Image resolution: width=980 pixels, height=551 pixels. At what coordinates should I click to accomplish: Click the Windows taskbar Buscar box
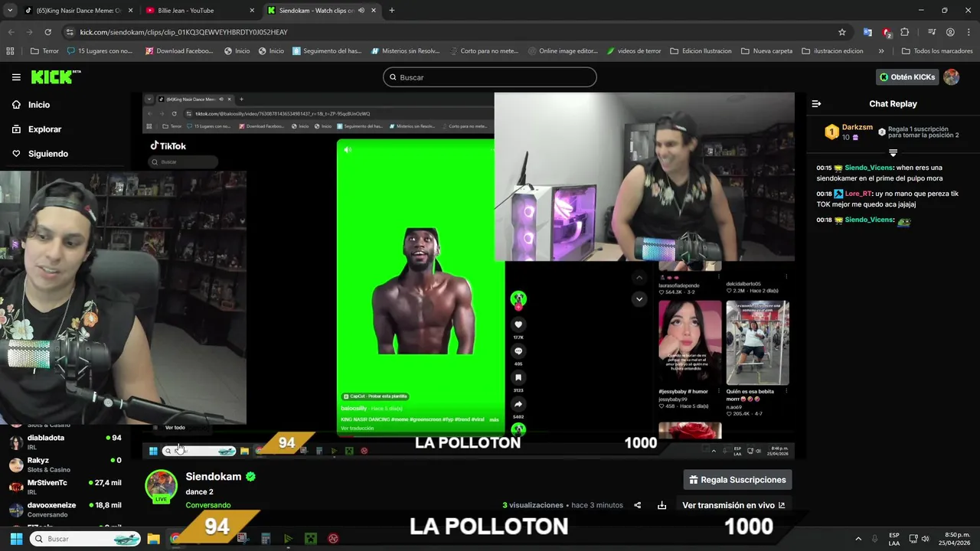click(x=86, y=539)
